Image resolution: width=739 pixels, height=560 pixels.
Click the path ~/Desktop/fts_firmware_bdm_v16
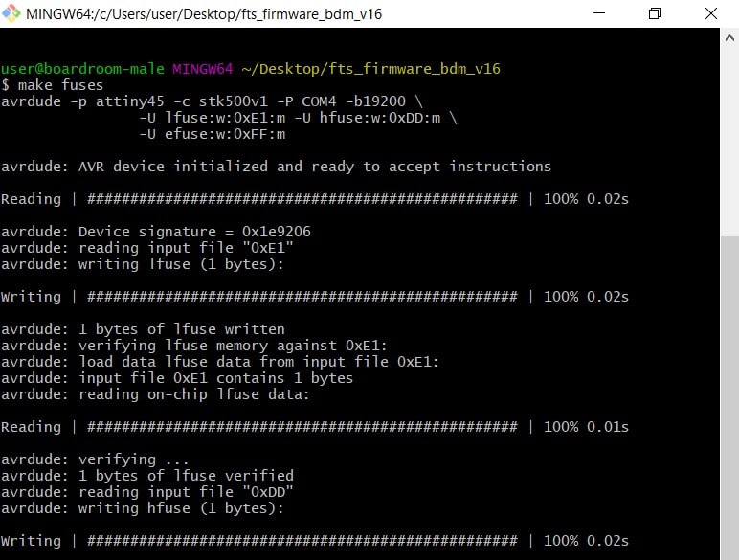coord(370,69)
